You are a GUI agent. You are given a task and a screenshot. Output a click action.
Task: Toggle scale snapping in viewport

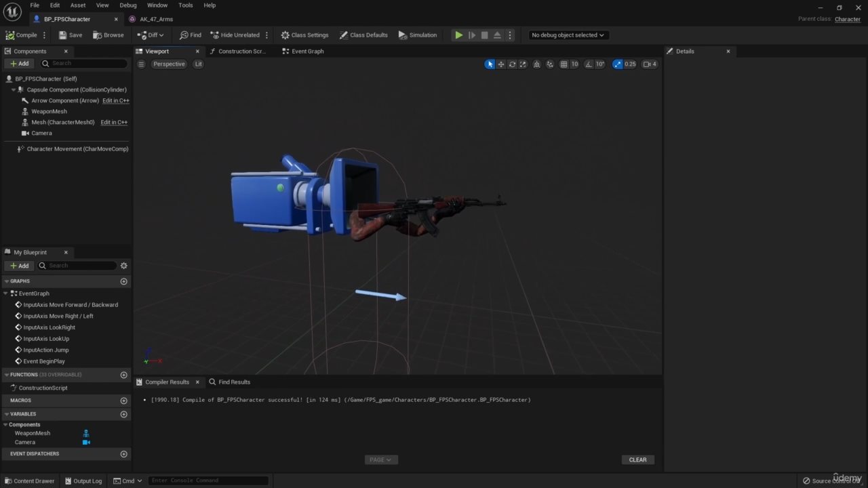coord(617,64)
